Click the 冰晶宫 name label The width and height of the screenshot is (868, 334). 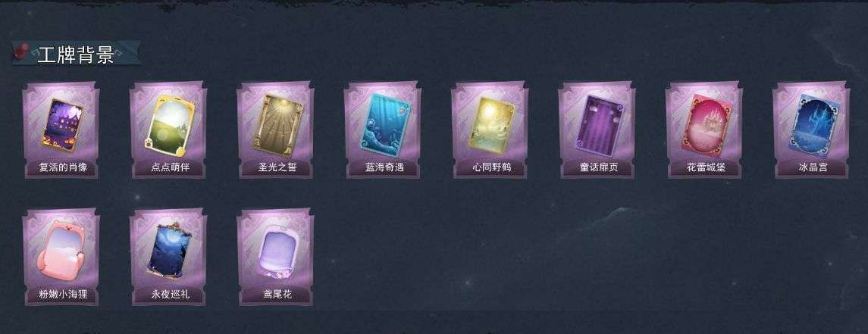(813, 167)
